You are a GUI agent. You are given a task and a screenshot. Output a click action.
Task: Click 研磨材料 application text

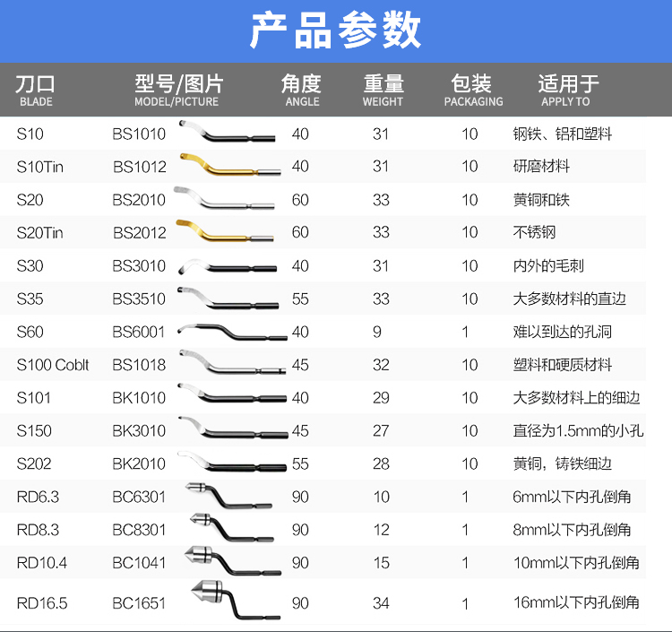(x=541, y=167)
